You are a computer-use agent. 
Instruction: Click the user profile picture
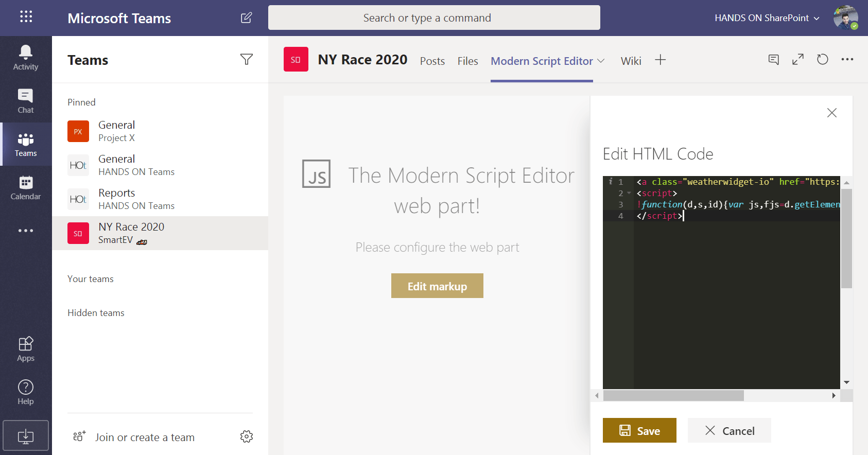tap(845, 18)
